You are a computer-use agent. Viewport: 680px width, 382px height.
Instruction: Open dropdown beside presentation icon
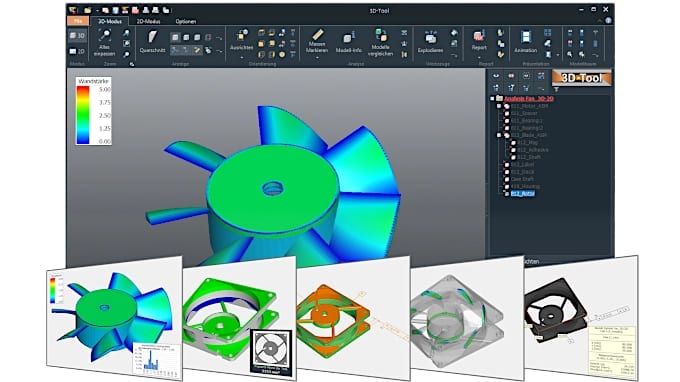(558, 55)
